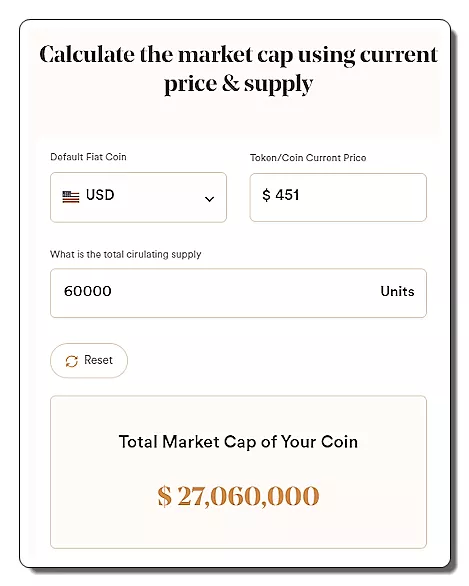
Task: Click the Total Market Cap of Your Coin heading
Action: (238, 442)
